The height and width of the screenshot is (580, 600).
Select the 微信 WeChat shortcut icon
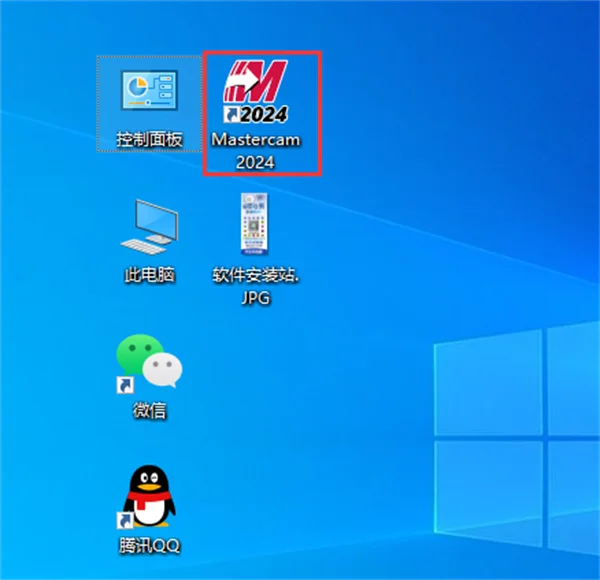tap(149, 363)
